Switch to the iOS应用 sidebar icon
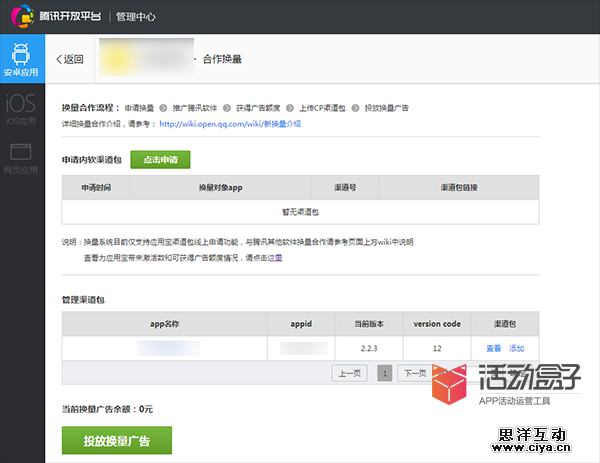Image resolution: width=600 pixels, height=463 pixels. coord(22,109)
